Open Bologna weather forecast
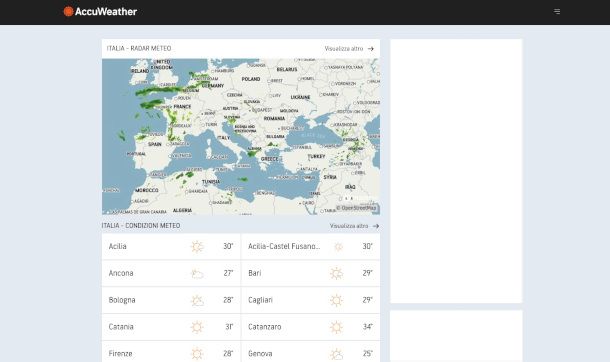610x362 pixels. (x=171, y=300)
